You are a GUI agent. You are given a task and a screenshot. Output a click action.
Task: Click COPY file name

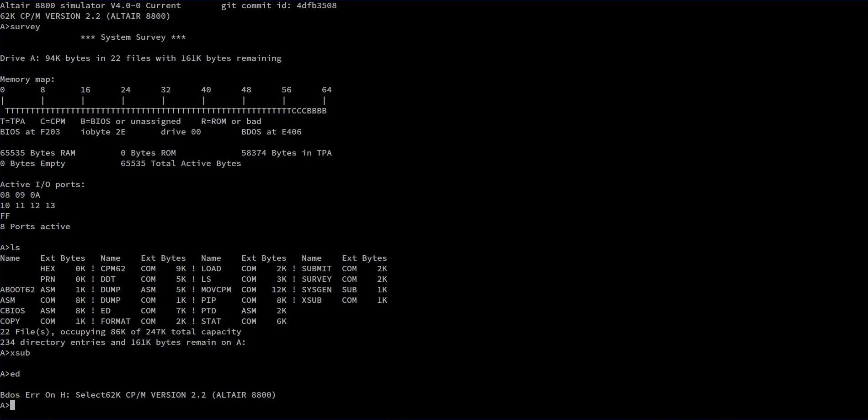point(10,321)
